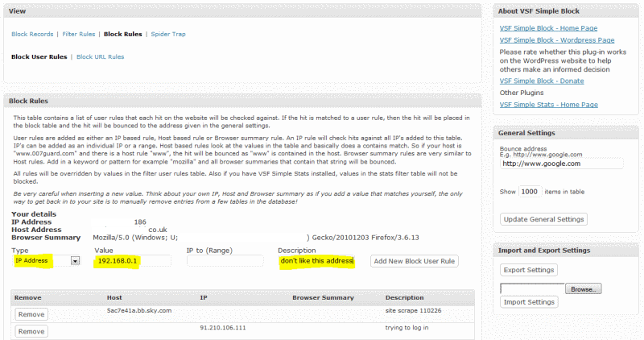The image size is (644, 340).
Task: Click the Description column header in table
Action: click(x=405, y=297)
